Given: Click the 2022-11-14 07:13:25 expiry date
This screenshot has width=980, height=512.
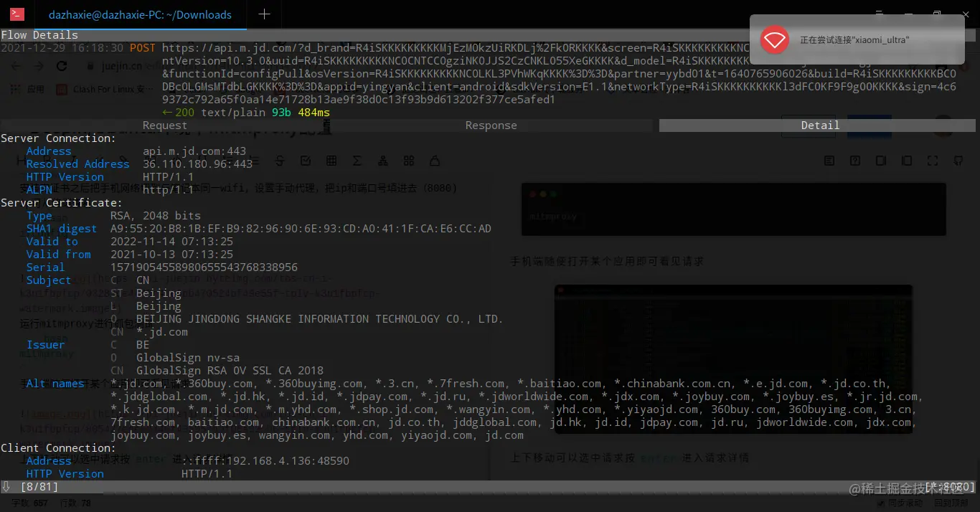Looking at the screenshot, I should 172,242.
